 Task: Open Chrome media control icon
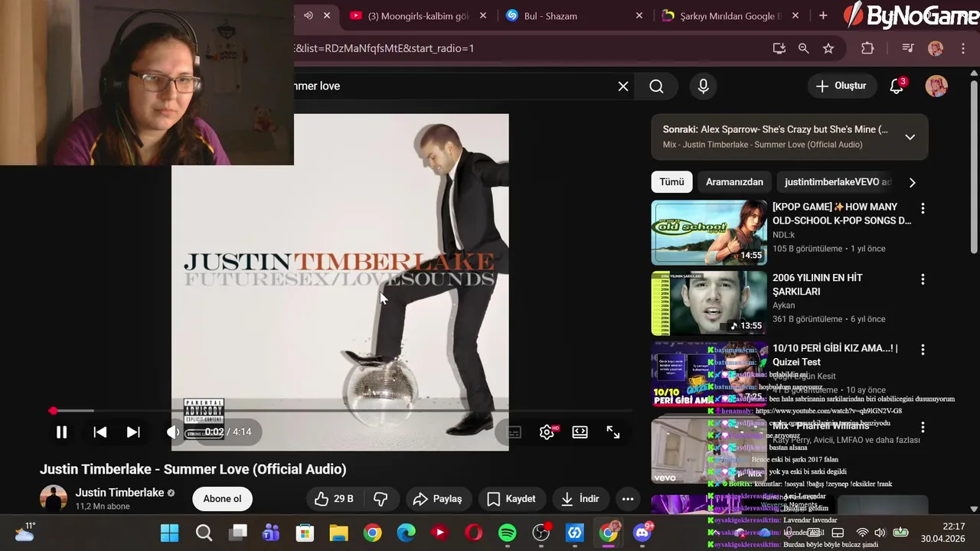click(908, 48)
